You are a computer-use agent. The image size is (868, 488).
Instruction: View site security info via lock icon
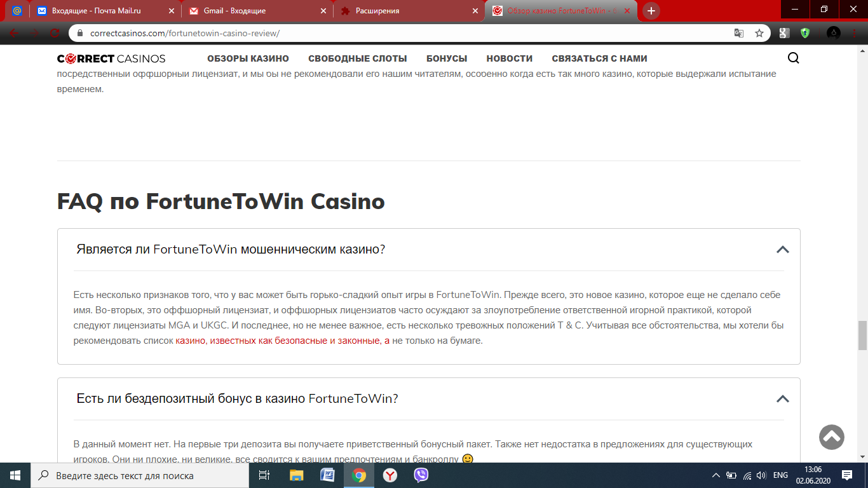81,33
